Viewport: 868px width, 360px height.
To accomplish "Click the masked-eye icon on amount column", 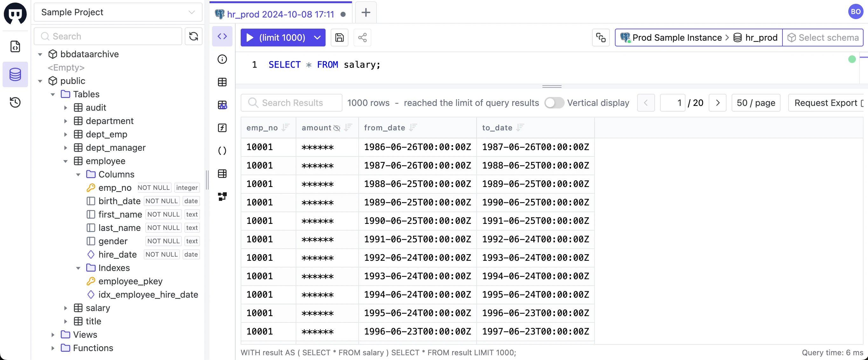I will [337, 128].
